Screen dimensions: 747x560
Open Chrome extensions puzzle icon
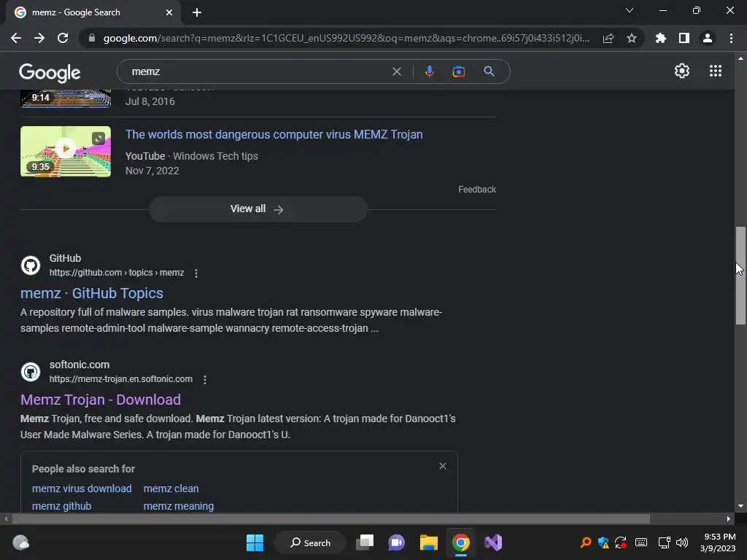(661, 38)
